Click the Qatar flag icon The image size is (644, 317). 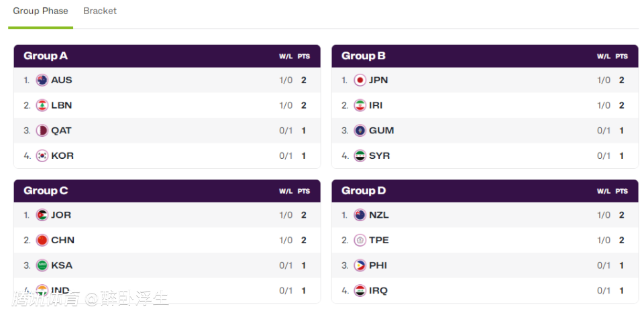42,131
